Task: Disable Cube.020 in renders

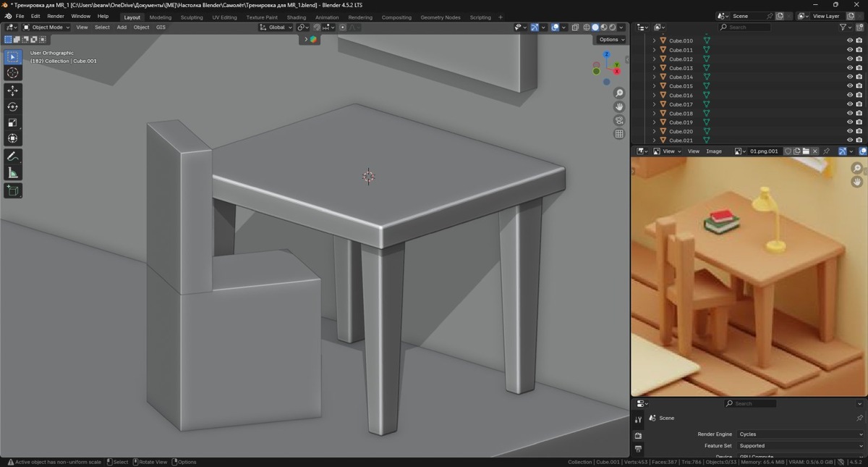Action: tap(859, 131)
